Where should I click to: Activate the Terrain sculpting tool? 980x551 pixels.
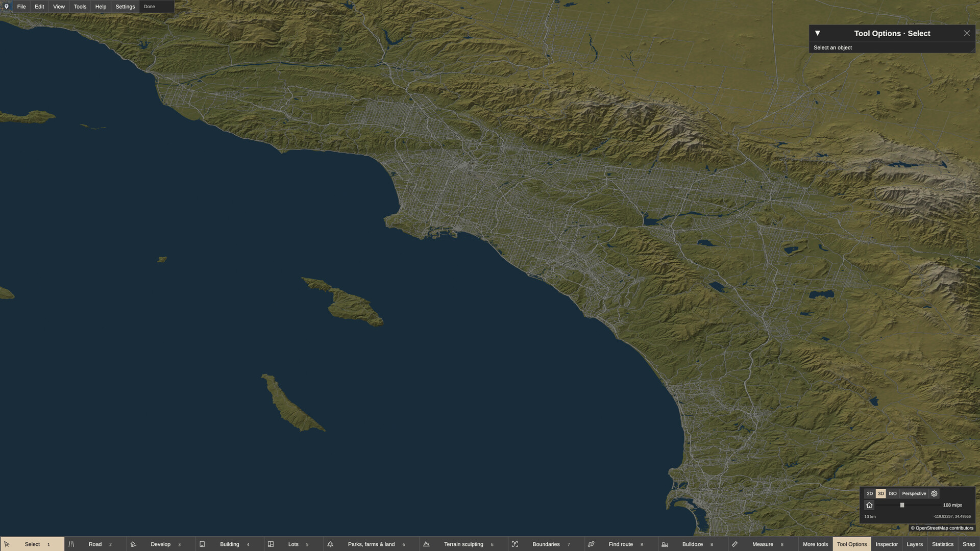coord(463,544)
